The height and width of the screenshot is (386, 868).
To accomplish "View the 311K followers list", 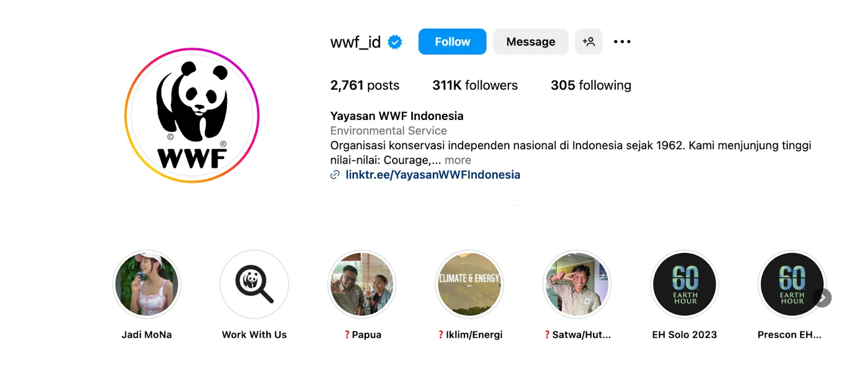I will pyautogui.click(x=475, y=85).
